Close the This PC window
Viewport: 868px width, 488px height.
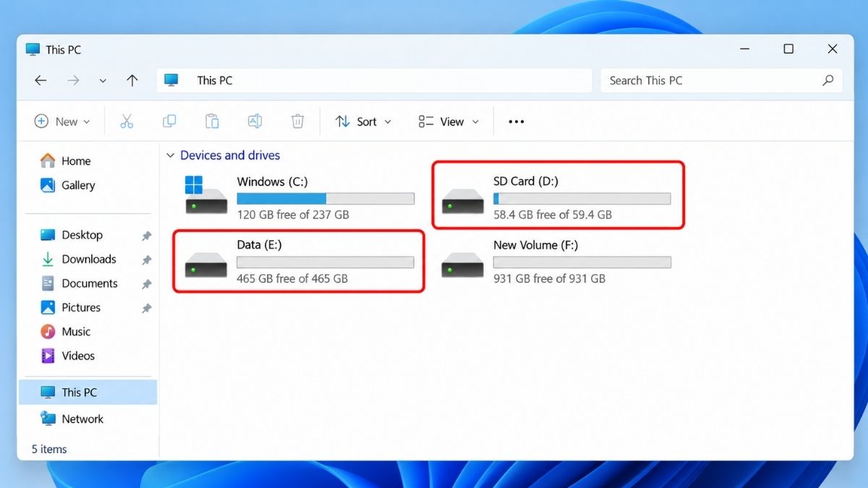(833, 49)
